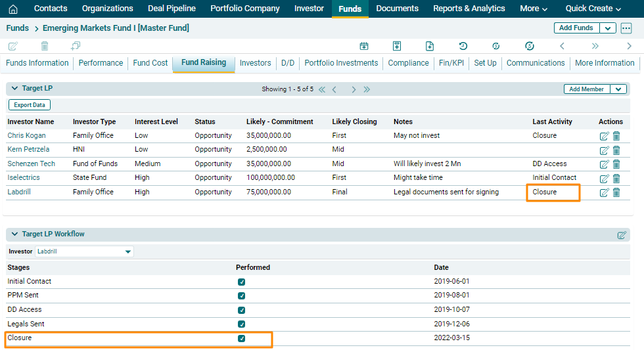Collapse the Target LP section

[14, 88]
